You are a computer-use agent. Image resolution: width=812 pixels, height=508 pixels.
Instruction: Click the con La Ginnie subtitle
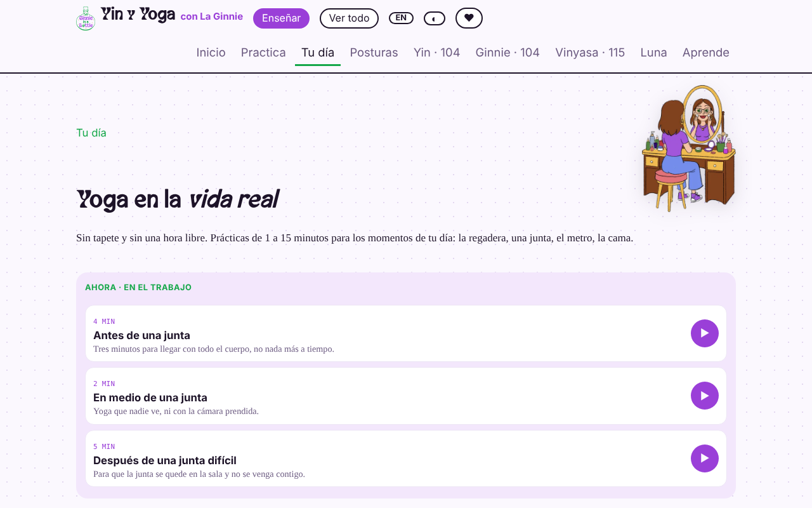click(212, 17)
